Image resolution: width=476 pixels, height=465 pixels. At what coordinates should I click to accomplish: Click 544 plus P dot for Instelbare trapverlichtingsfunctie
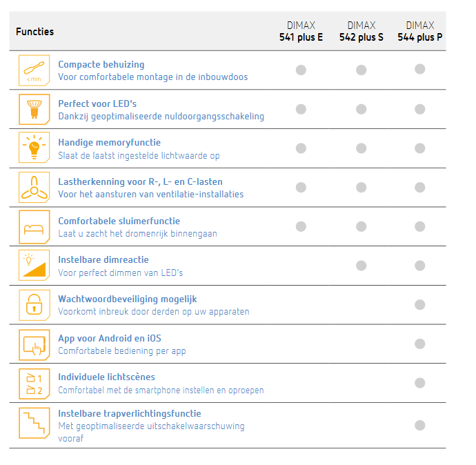point(420,425)
